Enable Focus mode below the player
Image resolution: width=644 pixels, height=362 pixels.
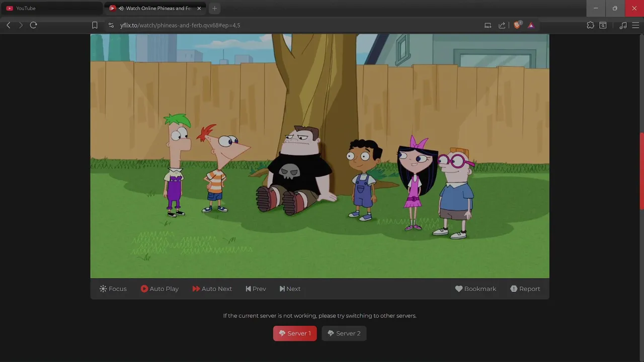[x=113, y=289]
